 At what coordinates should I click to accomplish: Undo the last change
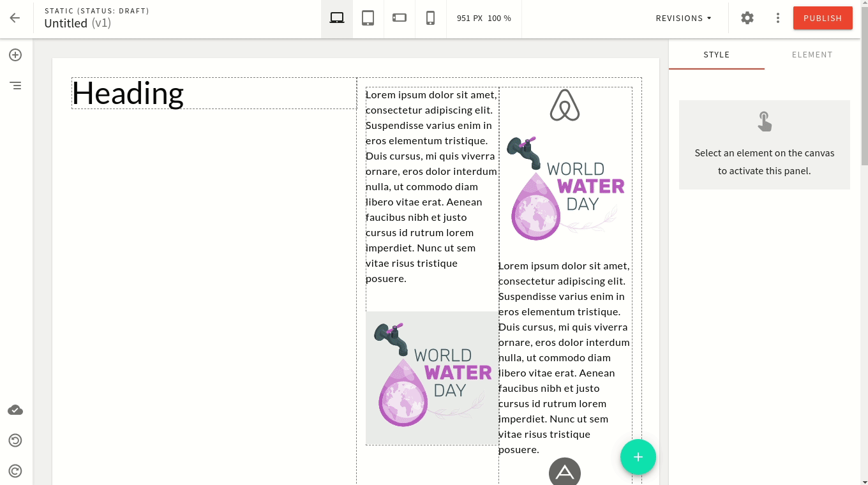point(15,440)
